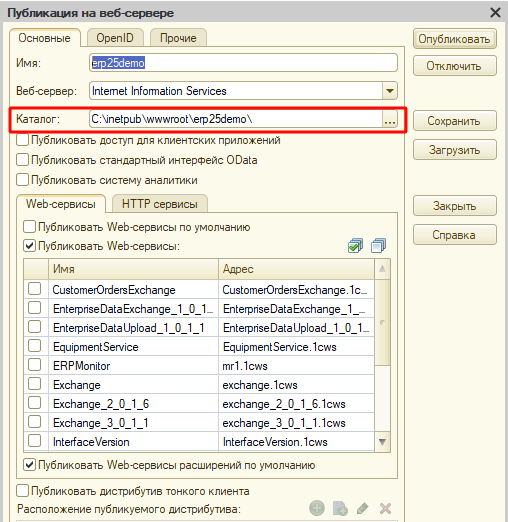
Task: Click the Имя field with erp25demo
Action: (x=243, y=63)
